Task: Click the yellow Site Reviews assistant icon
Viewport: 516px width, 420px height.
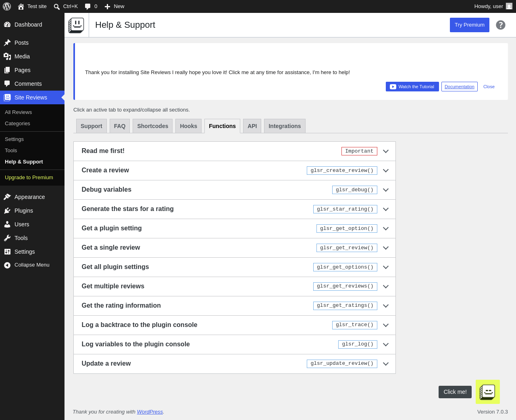Action: [x=488, y=392]
